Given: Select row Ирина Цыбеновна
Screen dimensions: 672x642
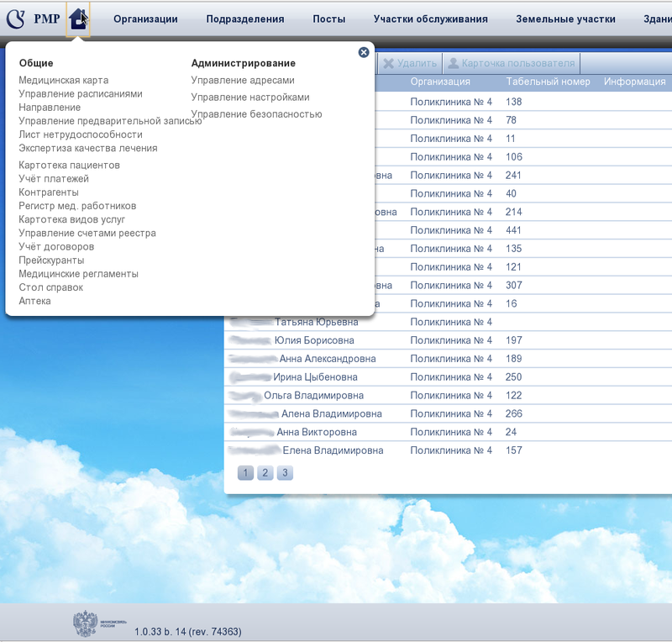Looking at the screenshot, I should click(448, 377).
